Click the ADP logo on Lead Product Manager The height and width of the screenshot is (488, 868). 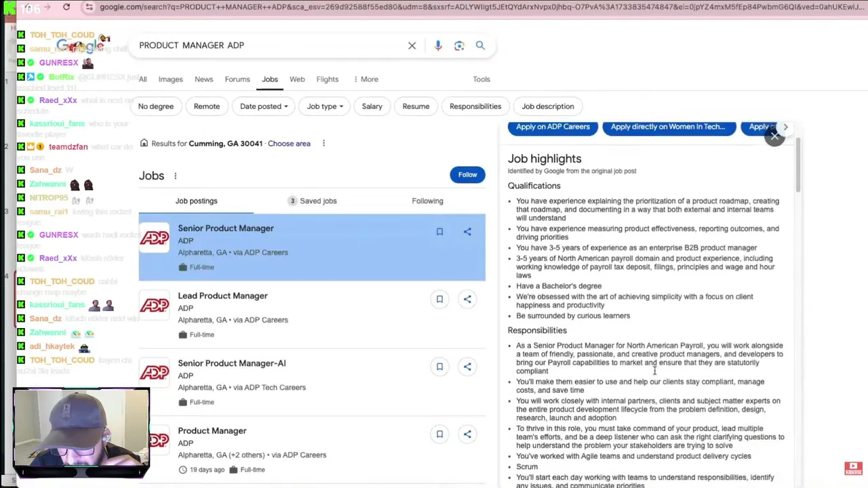click(x=155, y=306)
